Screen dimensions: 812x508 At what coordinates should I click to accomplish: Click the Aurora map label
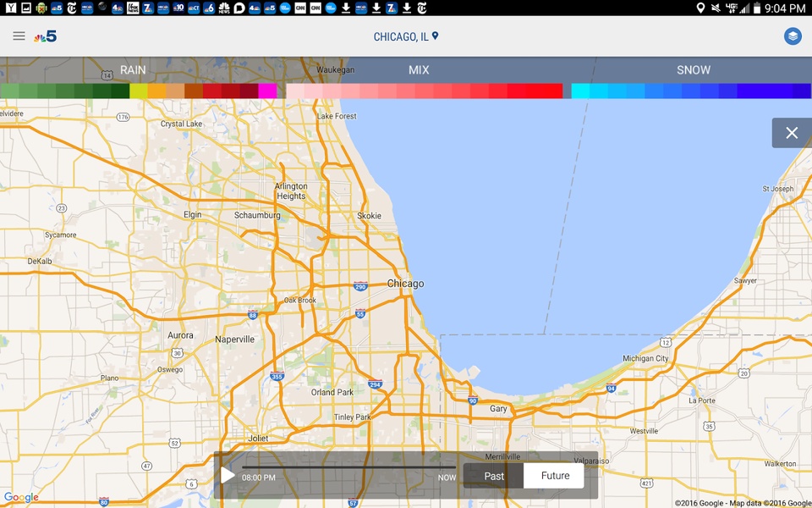coord(180,335)
